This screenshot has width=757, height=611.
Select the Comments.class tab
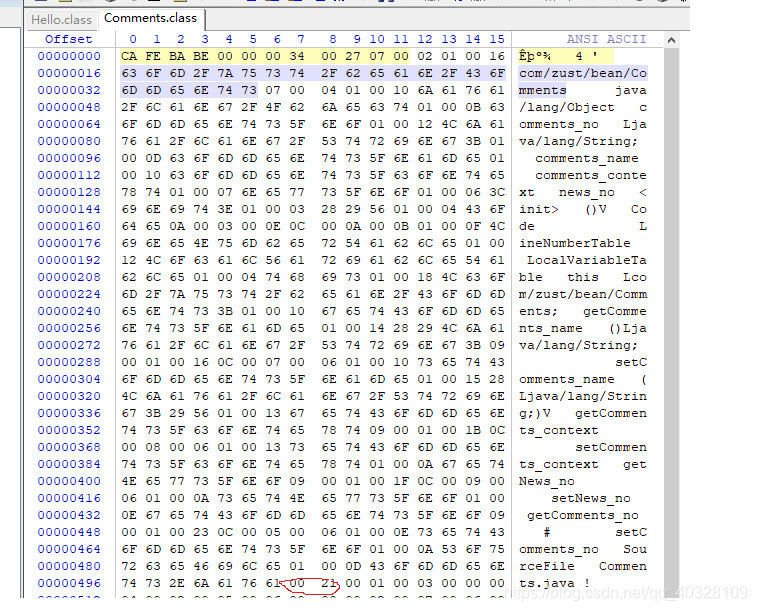[151, 18]
